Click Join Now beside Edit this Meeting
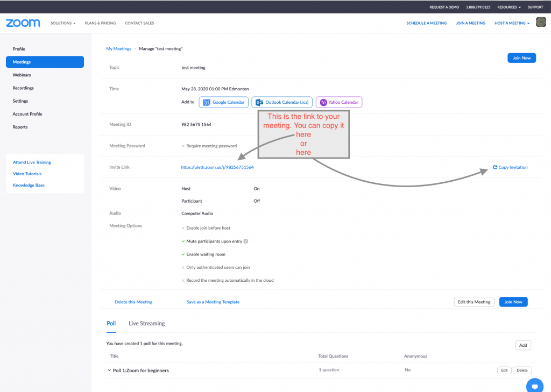The height and width of the screenshot is (392, 551). tap(513, 302)
